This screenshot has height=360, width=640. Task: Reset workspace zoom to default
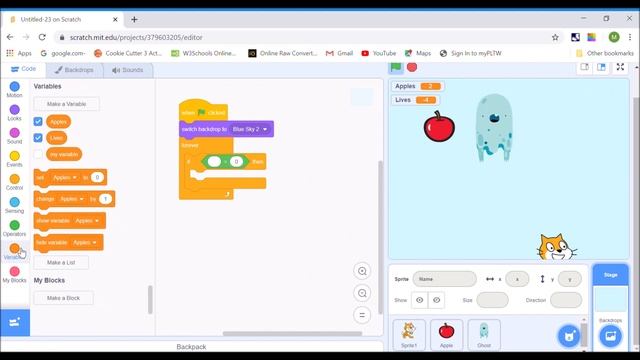[362, 315]
